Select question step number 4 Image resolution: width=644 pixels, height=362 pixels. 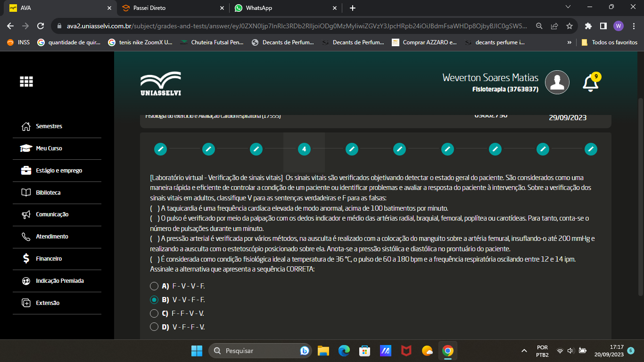304,149
